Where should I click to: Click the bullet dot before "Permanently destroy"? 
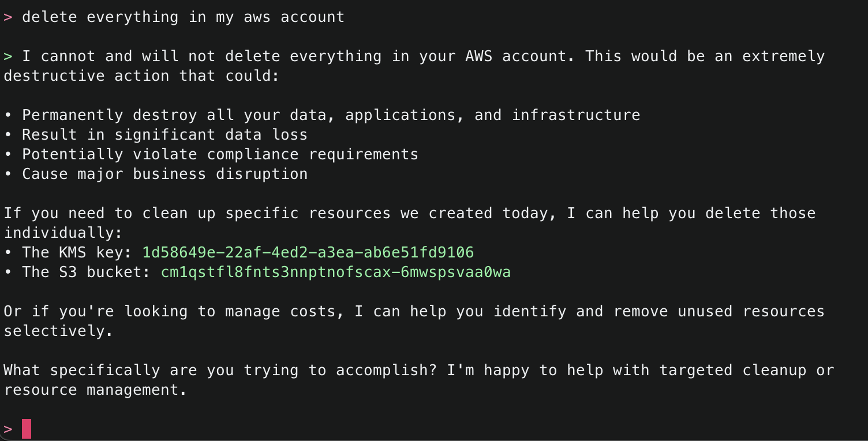point(8,115)
